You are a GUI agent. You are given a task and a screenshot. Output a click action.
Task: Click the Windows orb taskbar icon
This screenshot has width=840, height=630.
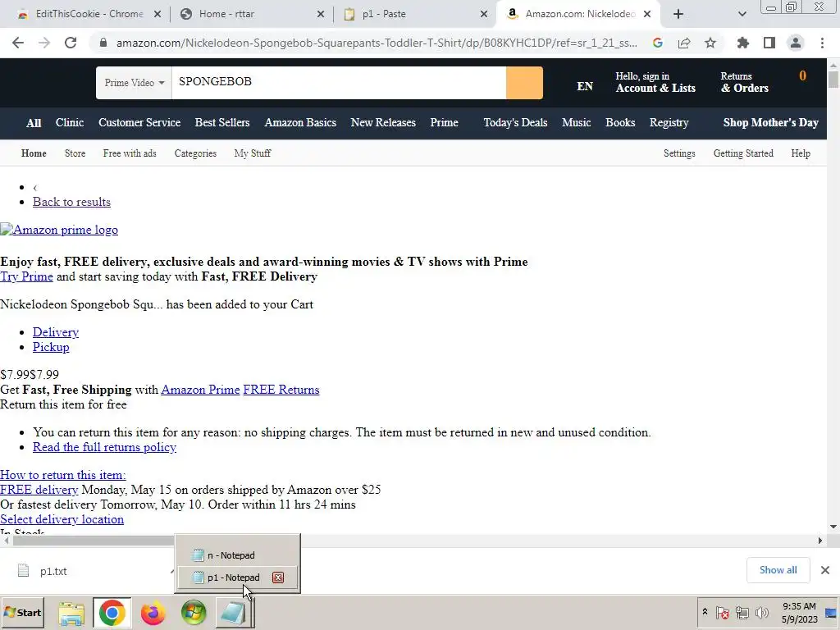194,613
